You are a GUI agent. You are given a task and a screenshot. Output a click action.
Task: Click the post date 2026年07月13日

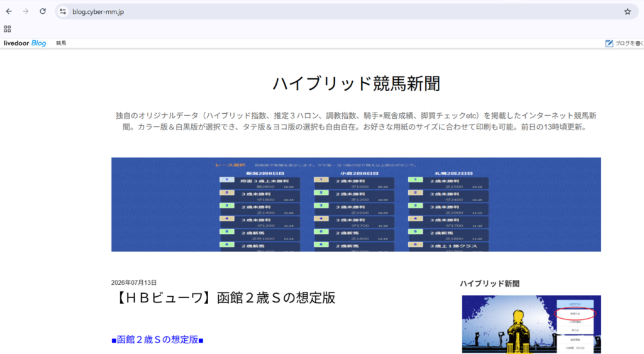(134, 282)
